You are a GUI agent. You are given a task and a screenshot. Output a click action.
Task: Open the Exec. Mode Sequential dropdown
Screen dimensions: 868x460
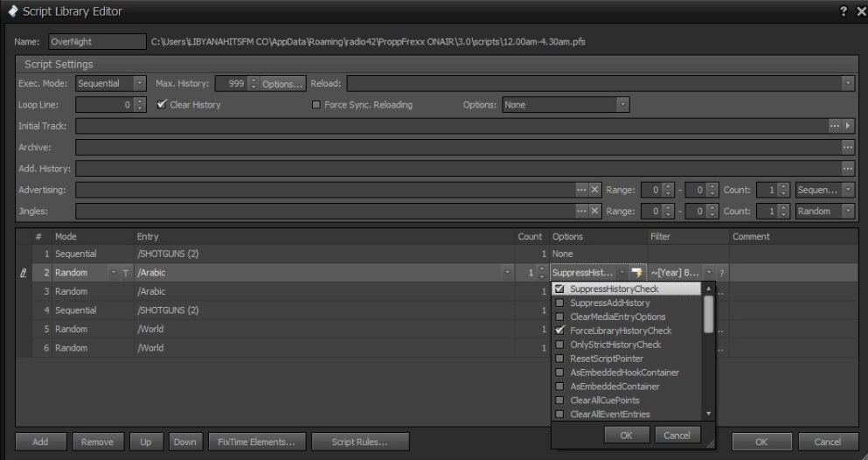[140, 84]
